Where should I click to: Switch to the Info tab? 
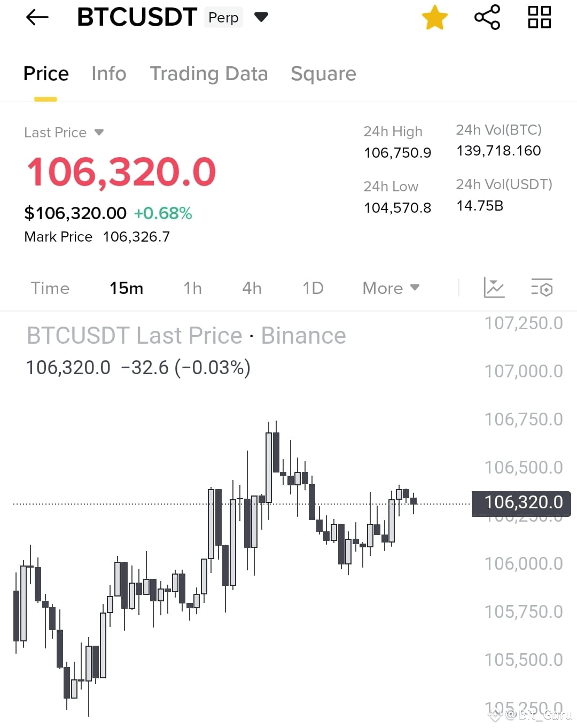109,74
